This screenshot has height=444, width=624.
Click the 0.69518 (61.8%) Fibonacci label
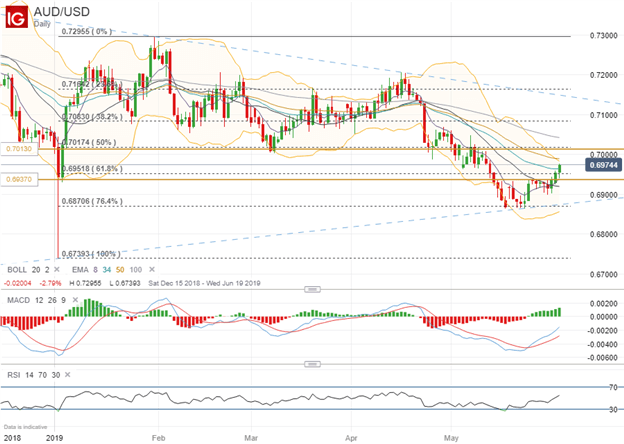[x=92, y=169]
